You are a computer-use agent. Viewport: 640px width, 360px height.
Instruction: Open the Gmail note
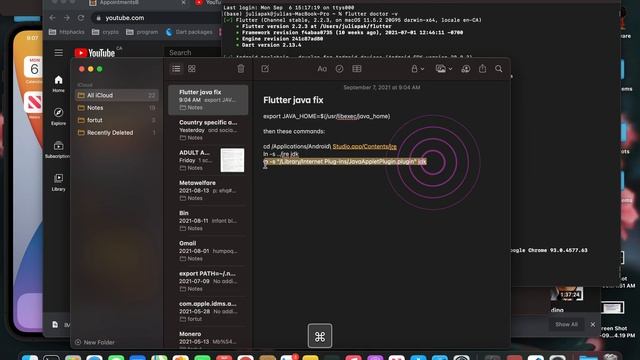[x=208, y=251]
